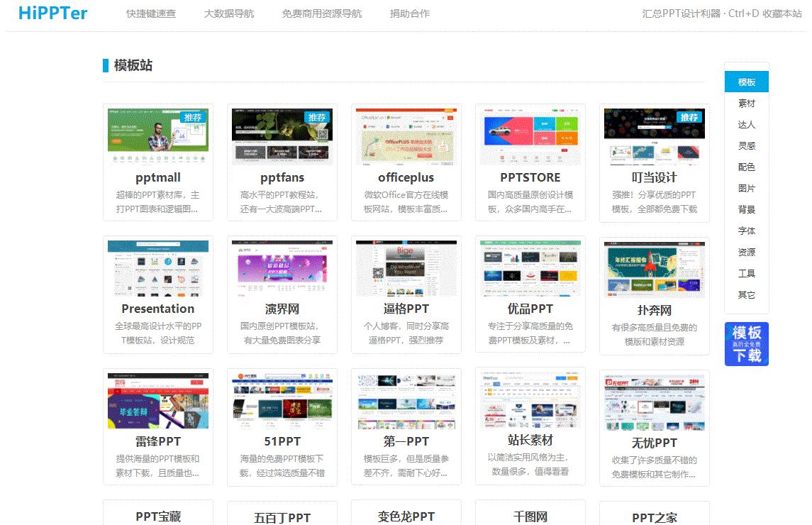Open the 大数据导航 menu item
This screenshot has width=812, height=525.
229,13
